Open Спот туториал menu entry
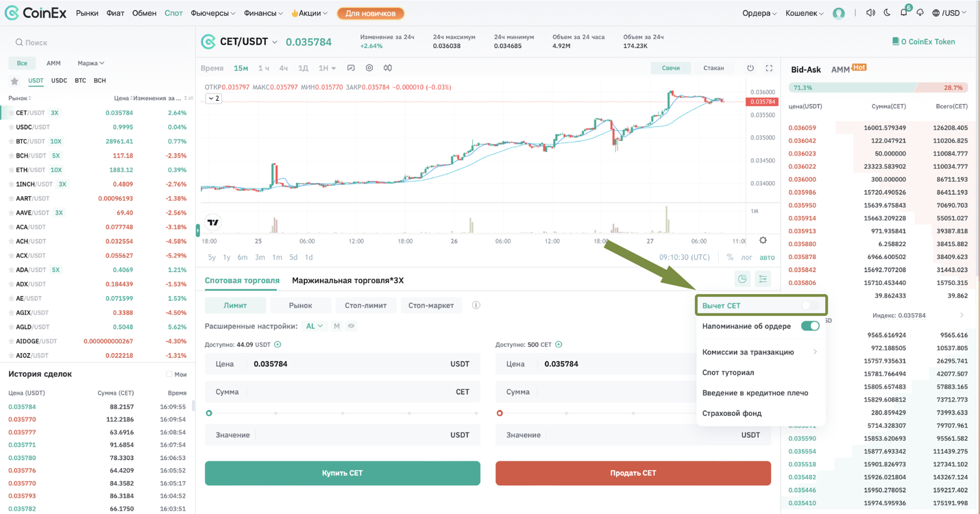The height and width of the screenshot is (514, 980). pos(728,373)
